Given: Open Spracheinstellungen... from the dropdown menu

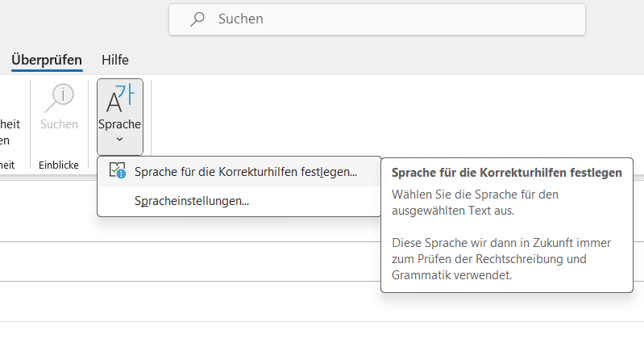Looking at the screenshot, I should click(x=192, y=201).
